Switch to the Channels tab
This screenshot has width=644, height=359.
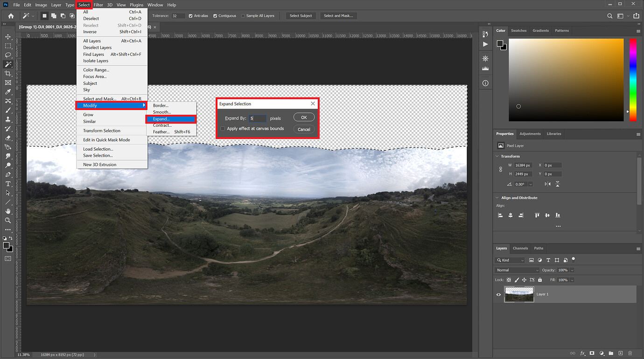coord(520,248)
